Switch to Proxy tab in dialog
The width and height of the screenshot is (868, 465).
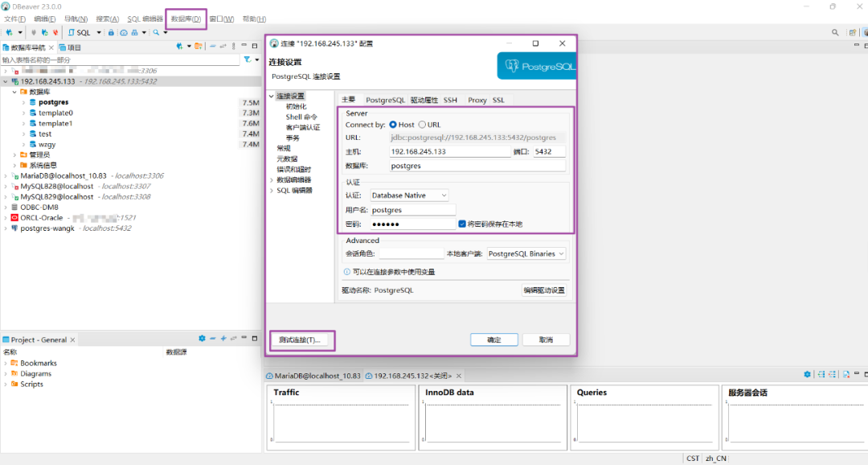pyautogui.click(x=477, y=100)
